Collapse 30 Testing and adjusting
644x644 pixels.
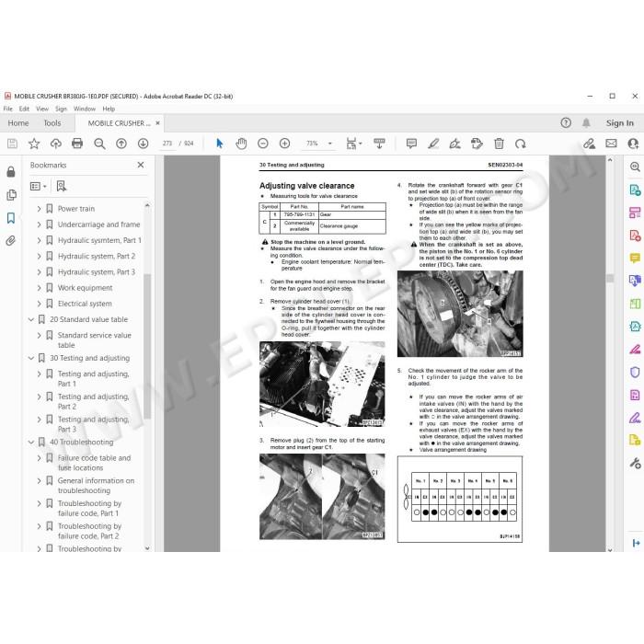point(31,358)
